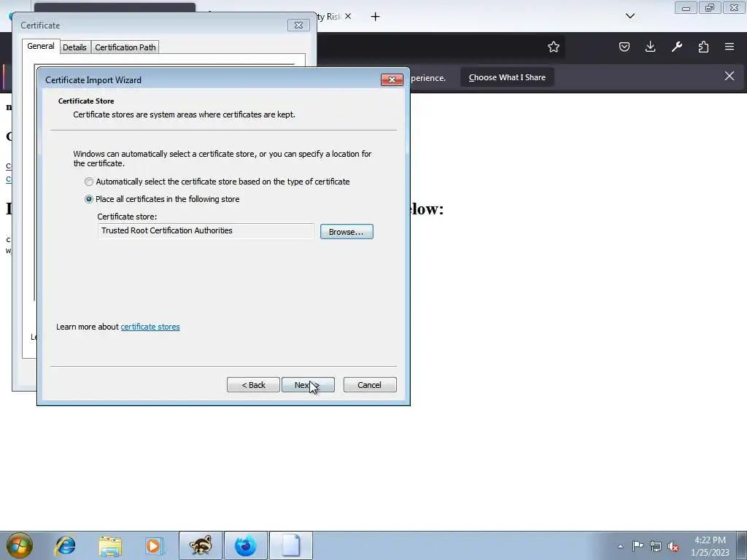
Task: Click 'Choose What I Share' button
Action: [507, 77]
